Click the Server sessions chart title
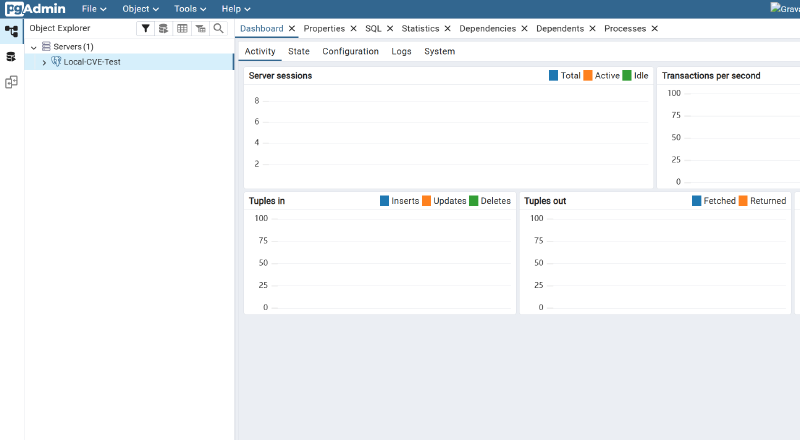800x440 pixels. (280, 76)
